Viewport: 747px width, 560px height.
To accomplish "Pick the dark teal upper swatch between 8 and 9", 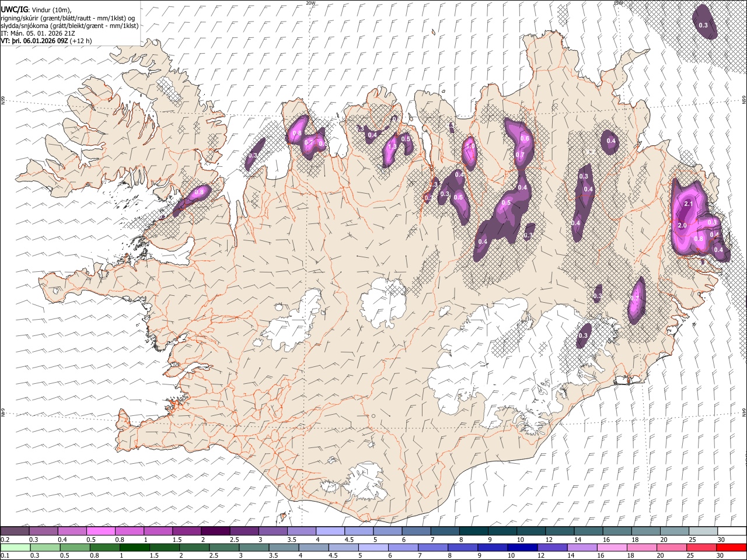I will [x=474, y=531].
